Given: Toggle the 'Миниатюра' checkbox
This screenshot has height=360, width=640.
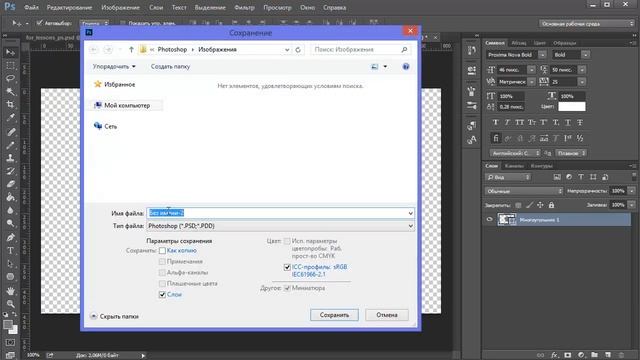Looking at the screenshot, I should [x=287, y=288].
